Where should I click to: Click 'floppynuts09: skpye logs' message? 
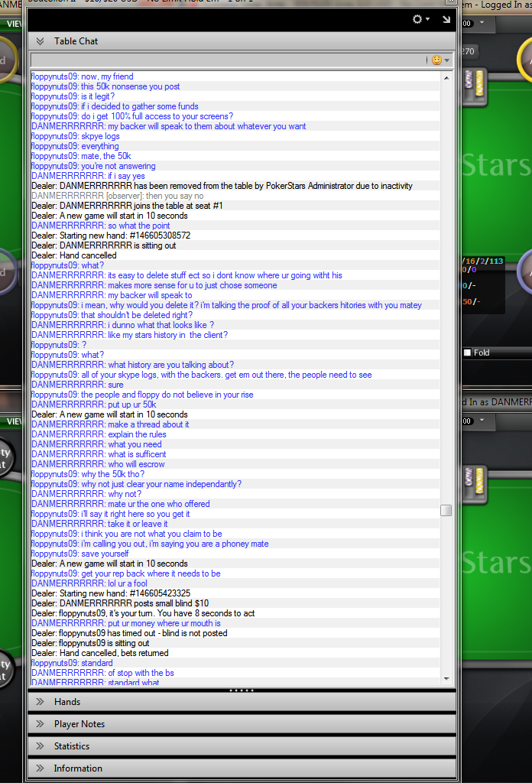click(x=76, y=136)
